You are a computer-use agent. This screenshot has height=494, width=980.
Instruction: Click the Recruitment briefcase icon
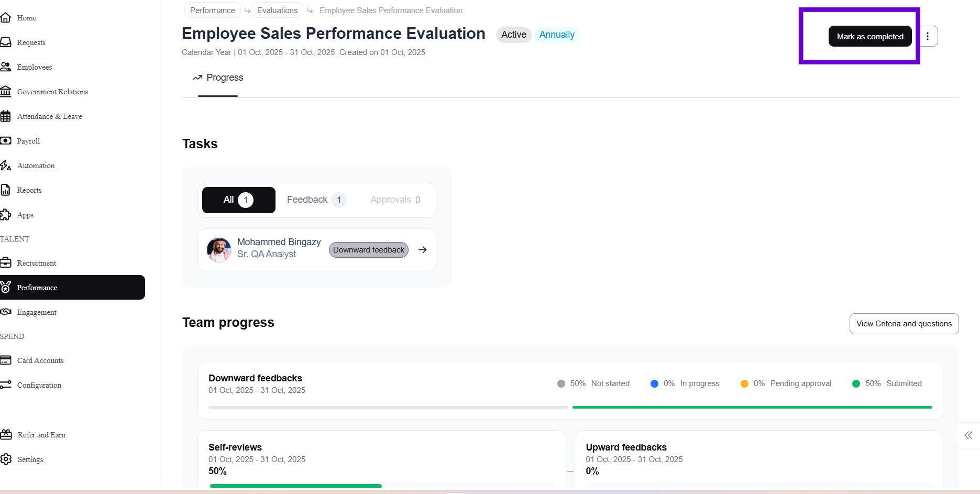coord(6,263)
